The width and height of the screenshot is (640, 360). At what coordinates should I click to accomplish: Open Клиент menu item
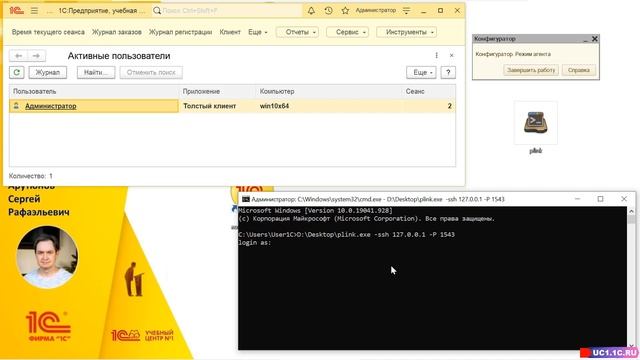(230, 32)
